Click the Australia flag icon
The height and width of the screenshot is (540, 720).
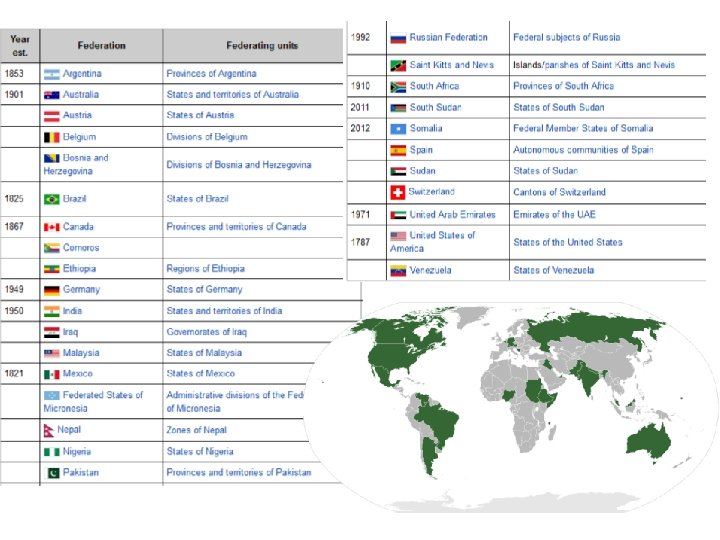[52, 95]
